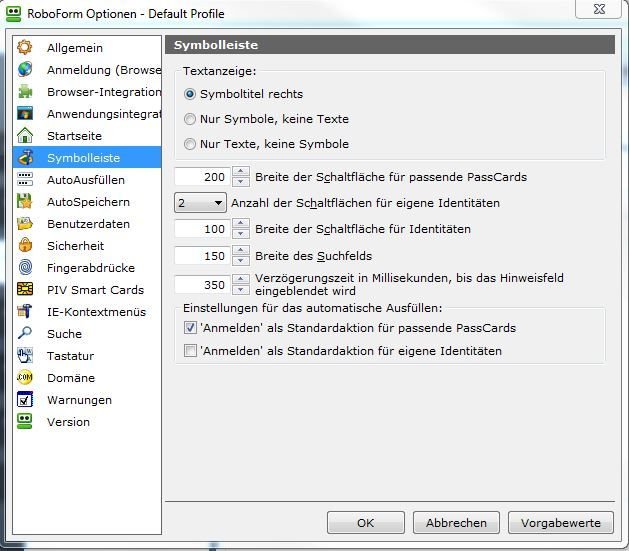Click the fingerprint icon for Fingerabdrücke
The height and width of the screenshot is (551, 629).
click(25, 267)
